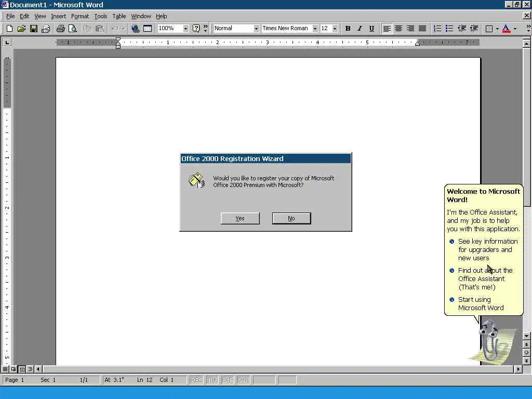Click the Decrease Indent icon

pyautogui.click(x=461, y=29)
